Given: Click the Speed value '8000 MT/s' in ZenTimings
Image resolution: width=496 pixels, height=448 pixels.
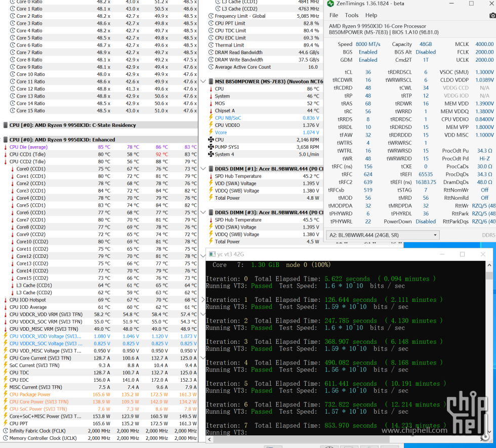Looking at the screenshot, I should coord(368,44).
